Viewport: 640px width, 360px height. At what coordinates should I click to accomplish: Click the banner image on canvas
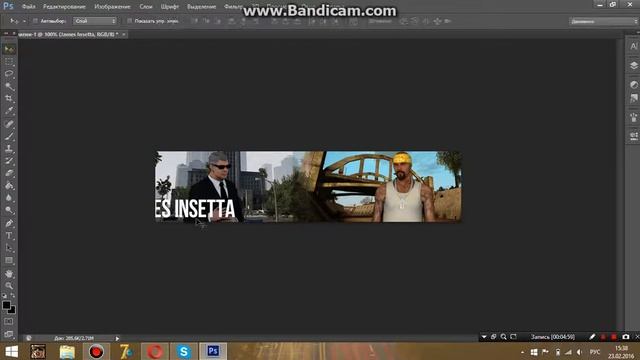pyautogui.click(x=309, y=187)
